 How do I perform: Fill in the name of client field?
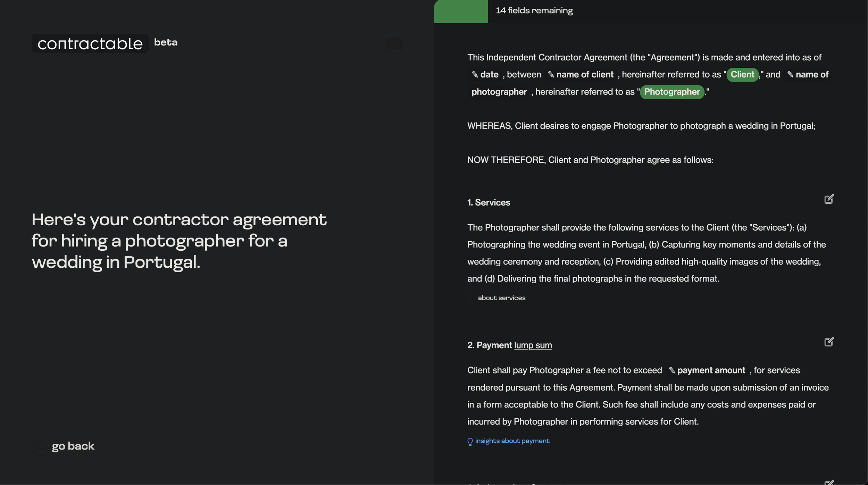click(x=581, y=75)
